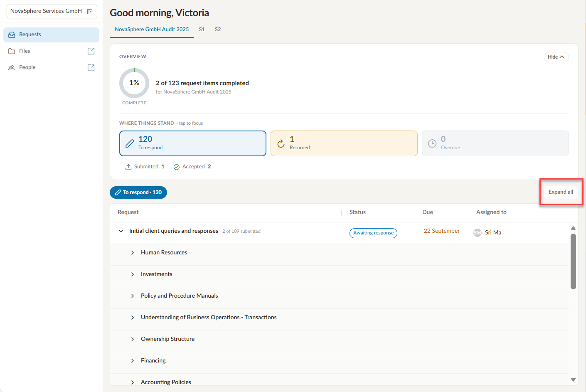Click the Awaiting response status badge

tap(373, 233)
